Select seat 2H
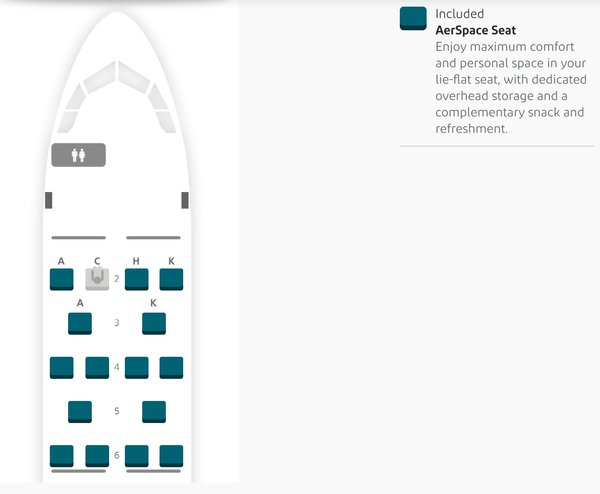This screenshot has height=494, width=600. point(137,279)
